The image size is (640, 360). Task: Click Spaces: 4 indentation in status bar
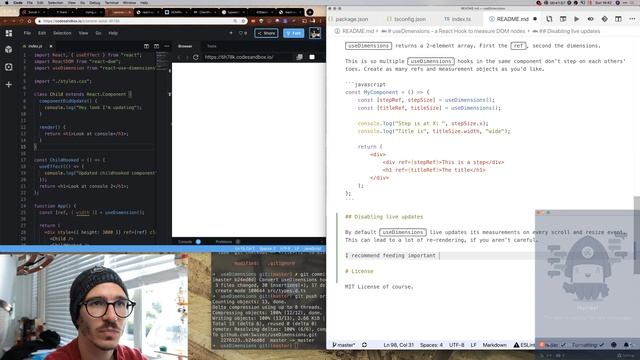431,345
